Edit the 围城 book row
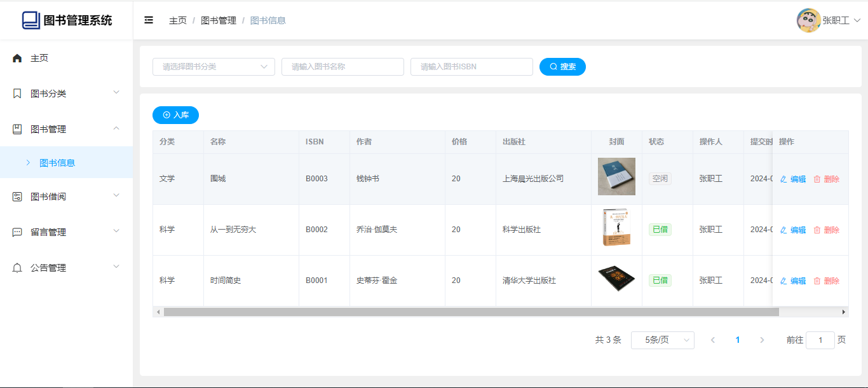This screenshot has width=868, height=388. pos(792,179)
